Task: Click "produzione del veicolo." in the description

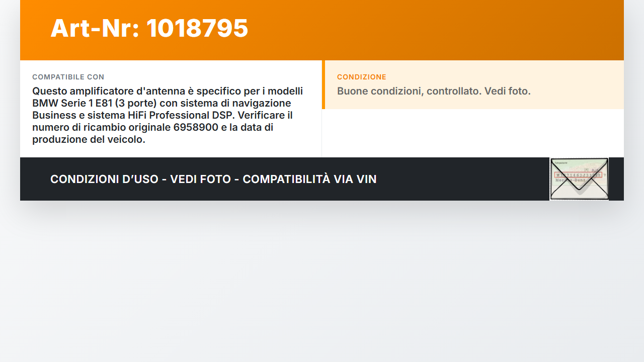Action: (89, 139)
